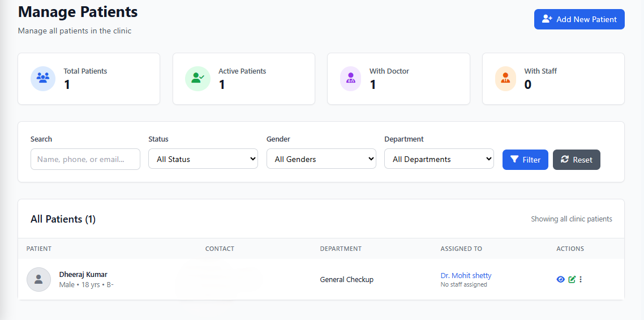Expand the Gender dropdown
This screenshot has width=644, height=320.
(x=321, y=159)
